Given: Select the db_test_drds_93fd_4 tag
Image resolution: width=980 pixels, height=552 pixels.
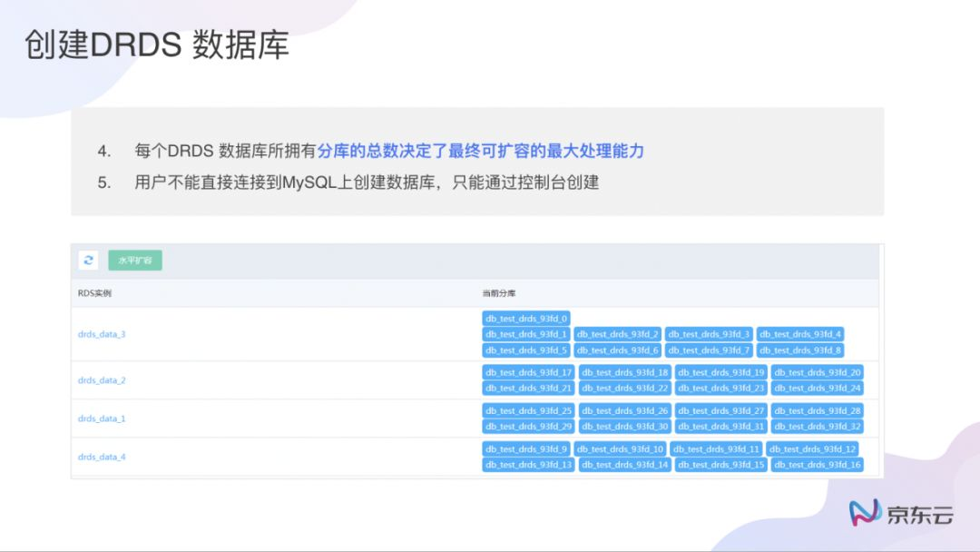Looking at the screenshot, I should [x=800, y=334].
